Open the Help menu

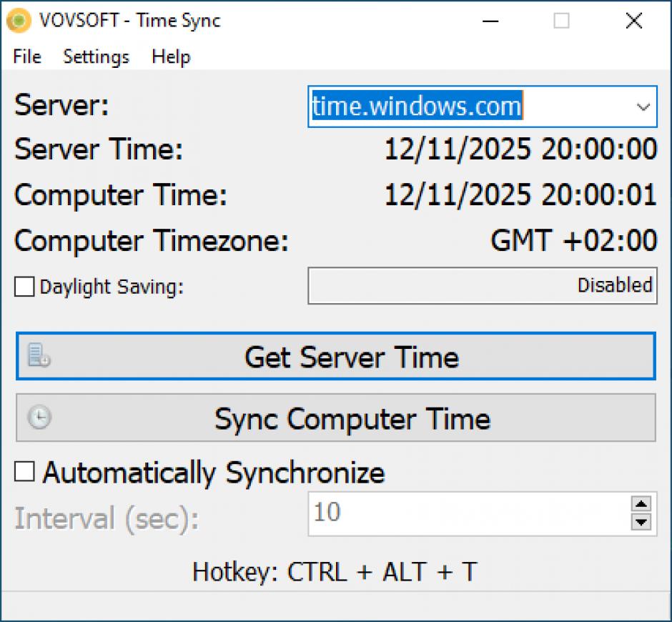[x=170, y=56]
